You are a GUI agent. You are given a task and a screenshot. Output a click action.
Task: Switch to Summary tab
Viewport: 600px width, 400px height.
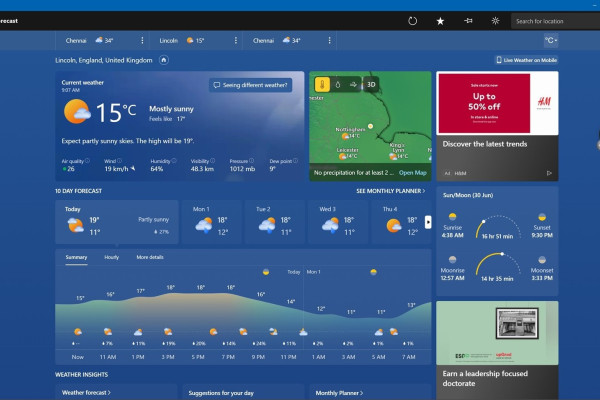coord(76,257)
